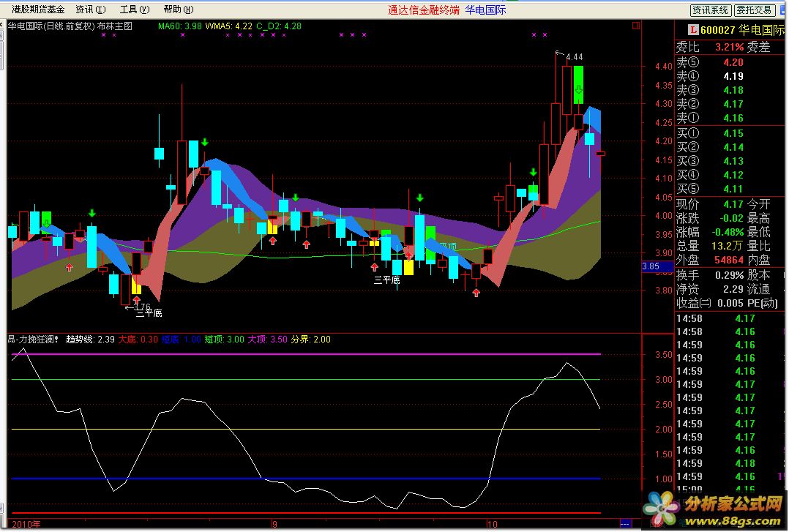The width and height of the screenshot is (789, 532).
Task: Click the red up arrow above the mid-chart 三平底 label
Action: click(x=374, y=267)
